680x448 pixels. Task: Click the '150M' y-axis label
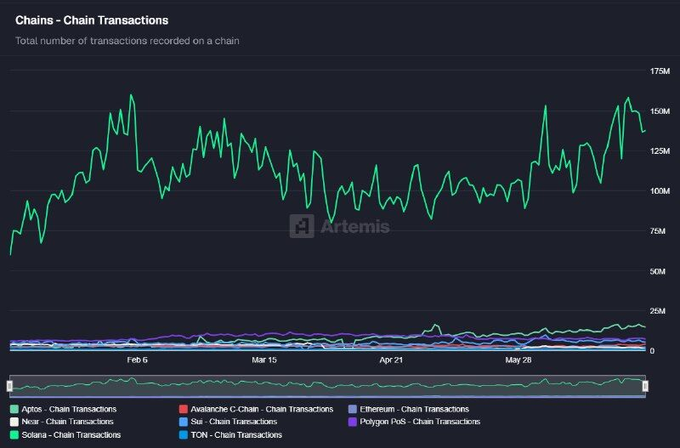coord(660,111)
